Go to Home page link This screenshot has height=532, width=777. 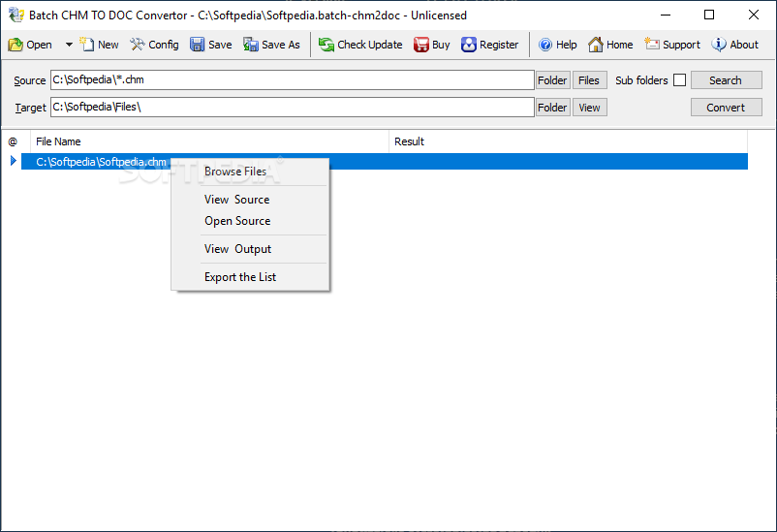tap(610, 45)
